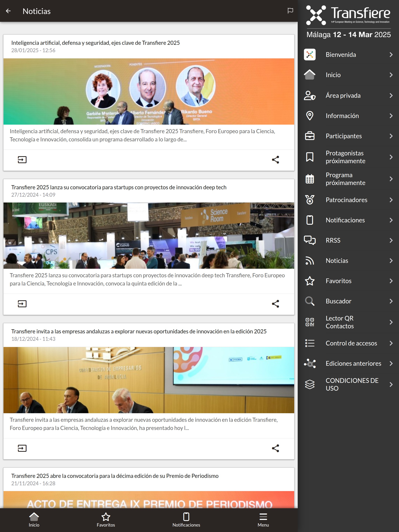Open the Inteligencia artificial article via enter icon

(22, 160)
